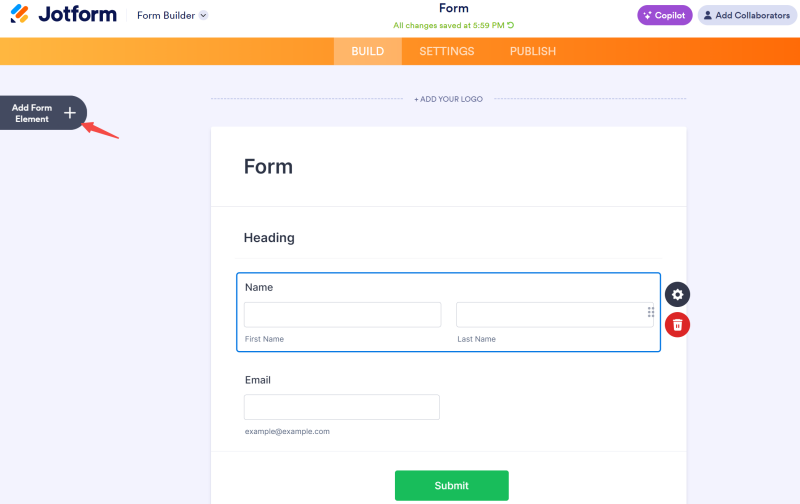The image size is (800, 504).
Task: Open revision history icon beside saved time
Action: 511,25
